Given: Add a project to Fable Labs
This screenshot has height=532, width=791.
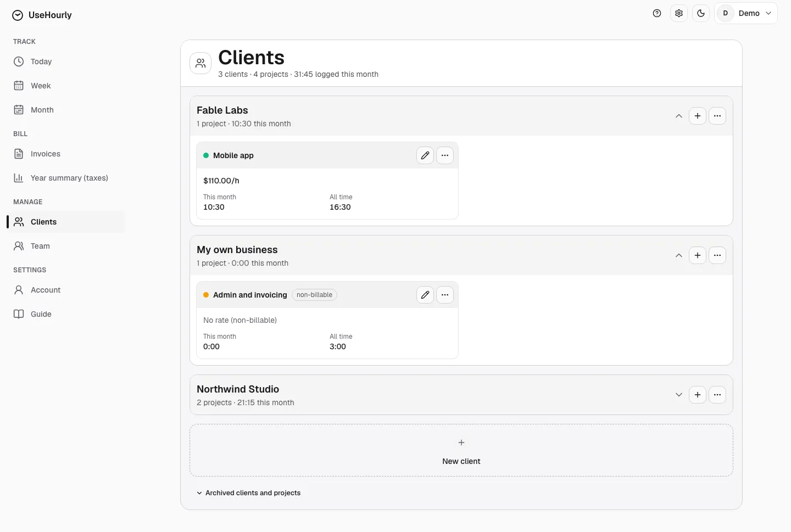Looking at the screenshot, I should tap(698, 116).
